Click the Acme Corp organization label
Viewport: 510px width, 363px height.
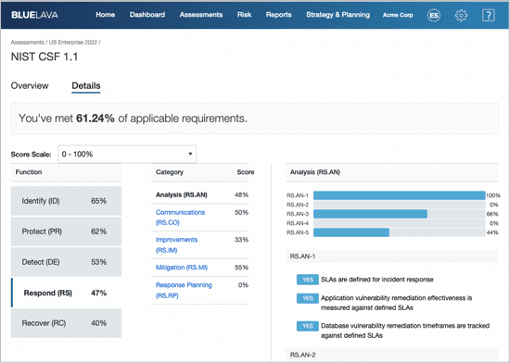coord(398,15)
